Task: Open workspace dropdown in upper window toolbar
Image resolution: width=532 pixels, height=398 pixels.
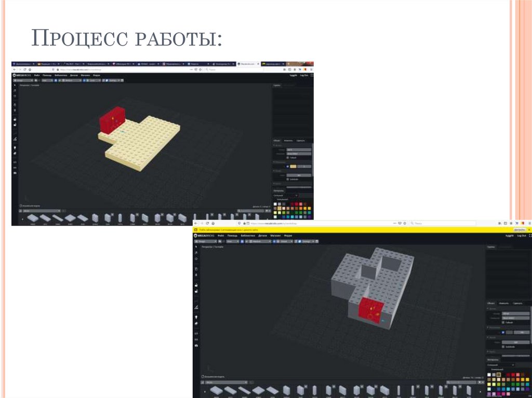Action: pyautogui.click(x=23, y=80)
